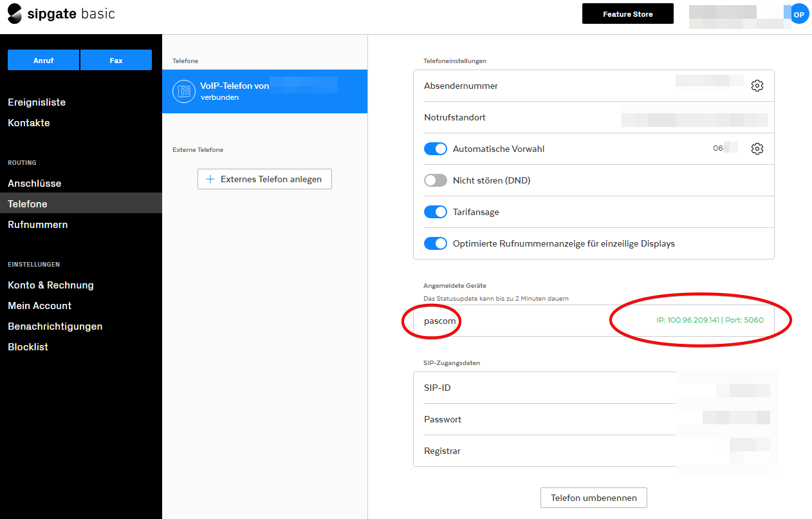
Task: Enable Nicht stören (DND) switch
Action: 436,180
